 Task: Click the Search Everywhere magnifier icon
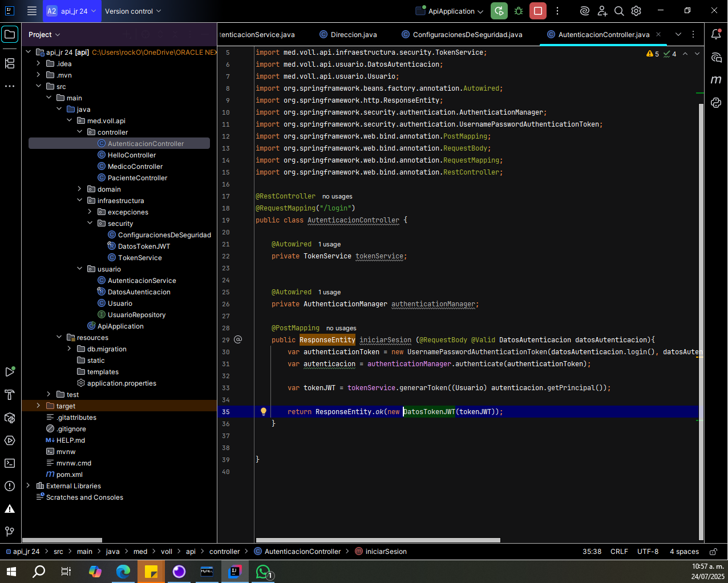pos(619,11)
